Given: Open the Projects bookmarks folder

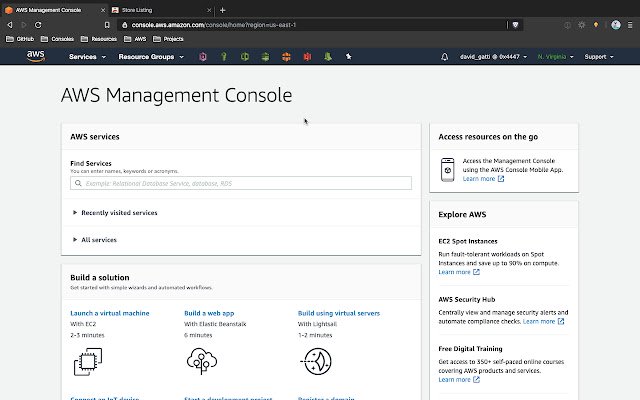Looking at the screenshot, I should (168, 39).
